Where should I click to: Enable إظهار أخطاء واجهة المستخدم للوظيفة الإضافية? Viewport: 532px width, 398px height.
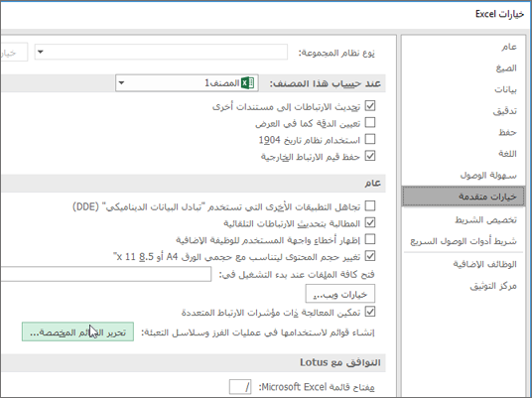click(x=370, y=239)
